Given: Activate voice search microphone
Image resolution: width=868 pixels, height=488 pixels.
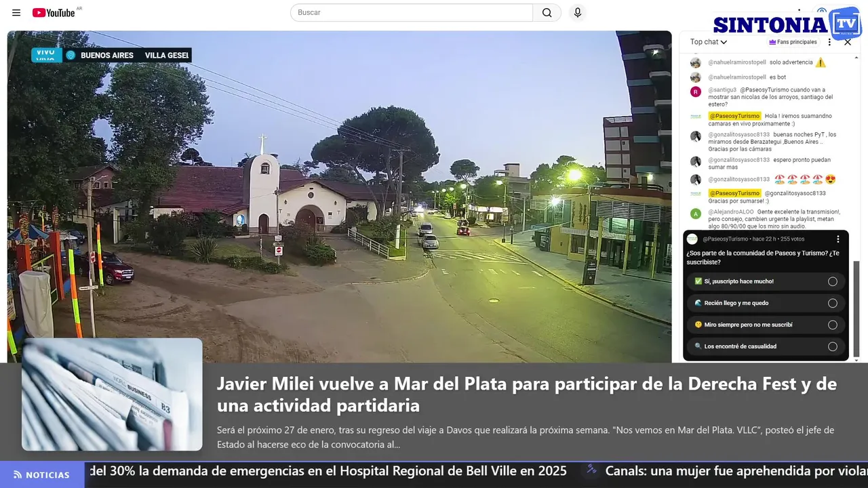Looking at the screenshot, I should click(x=578, y=12).
